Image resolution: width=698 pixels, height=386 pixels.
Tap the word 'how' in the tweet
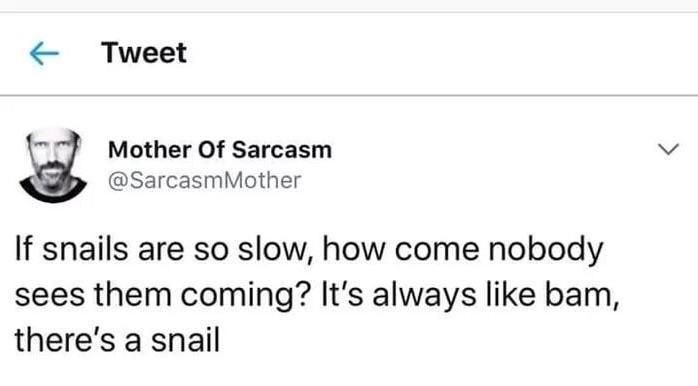(x=353, y=249)
